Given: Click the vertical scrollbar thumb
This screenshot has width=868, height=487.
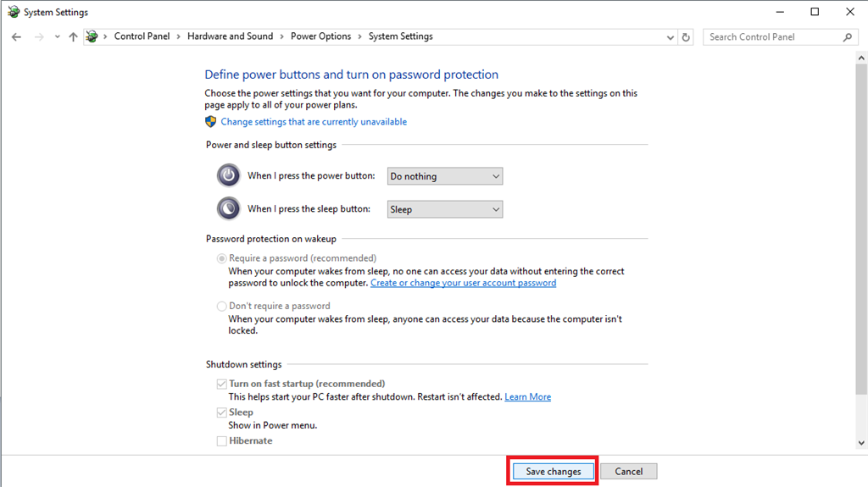Looking at the screenshot, I should (861, 229).
